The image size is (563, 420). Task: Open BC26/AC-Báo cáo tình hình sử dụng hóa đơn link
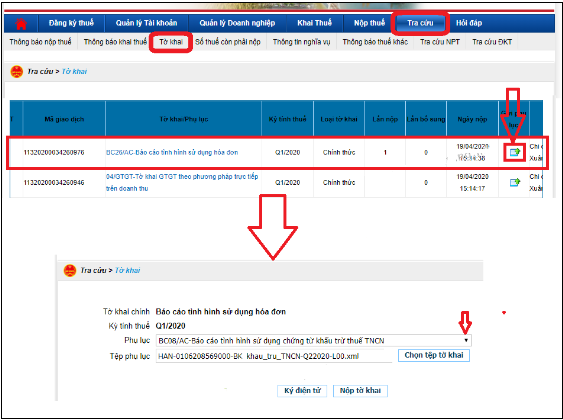pyautogui.click(x=172, y=152)
